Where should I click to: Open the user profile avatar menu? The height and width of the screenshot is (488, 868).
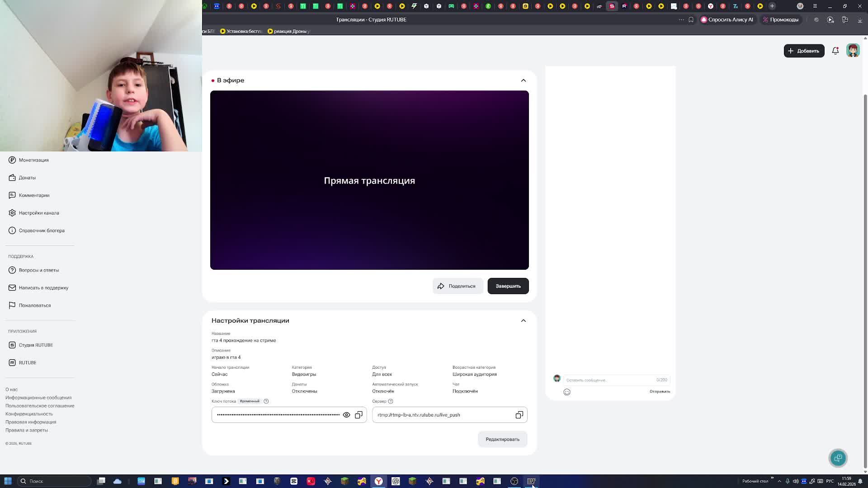[x=853, y=51]
